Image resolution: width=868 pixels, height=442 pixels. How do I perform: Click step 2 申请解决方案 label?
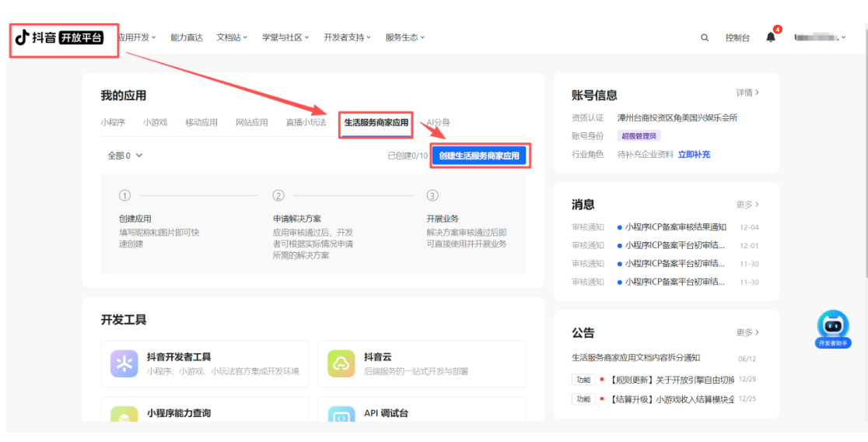[296, 219]
